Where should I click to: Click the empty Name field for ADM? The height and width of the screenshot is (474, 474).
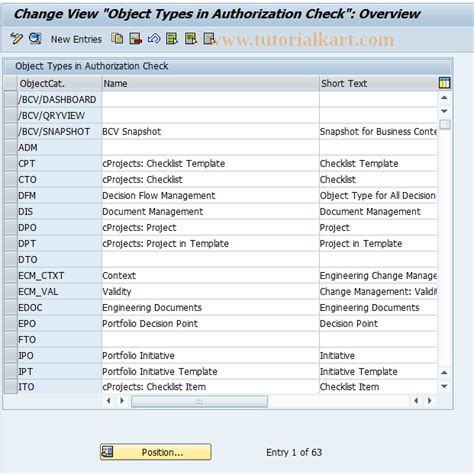click(210, 147)
